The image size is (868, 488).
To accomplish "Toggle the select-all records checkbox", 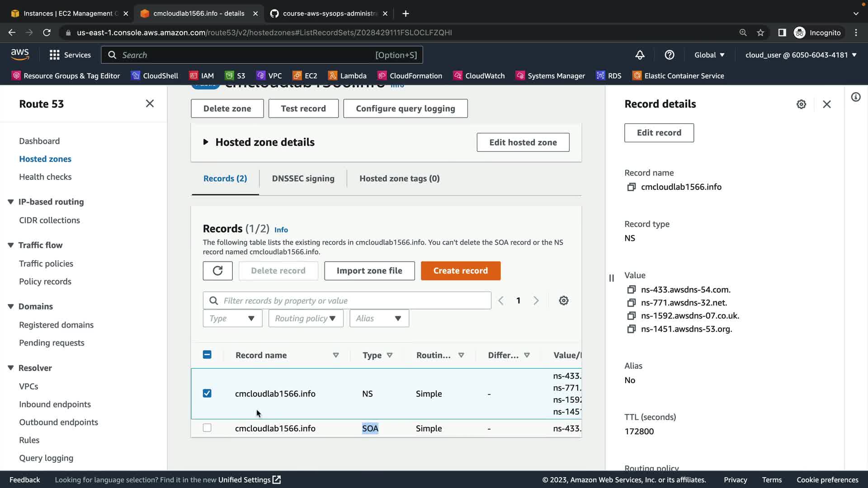I will coord(207,355).
